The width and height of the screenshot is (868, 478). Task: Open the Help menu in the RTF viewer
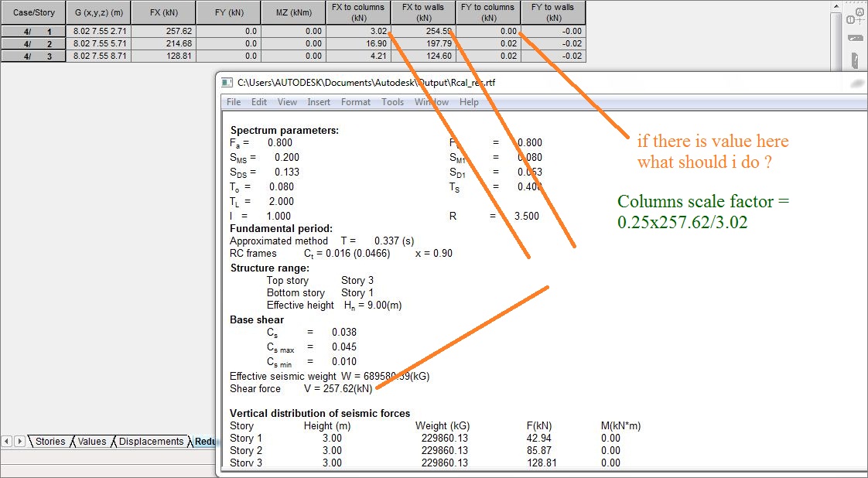click(469, 102)
